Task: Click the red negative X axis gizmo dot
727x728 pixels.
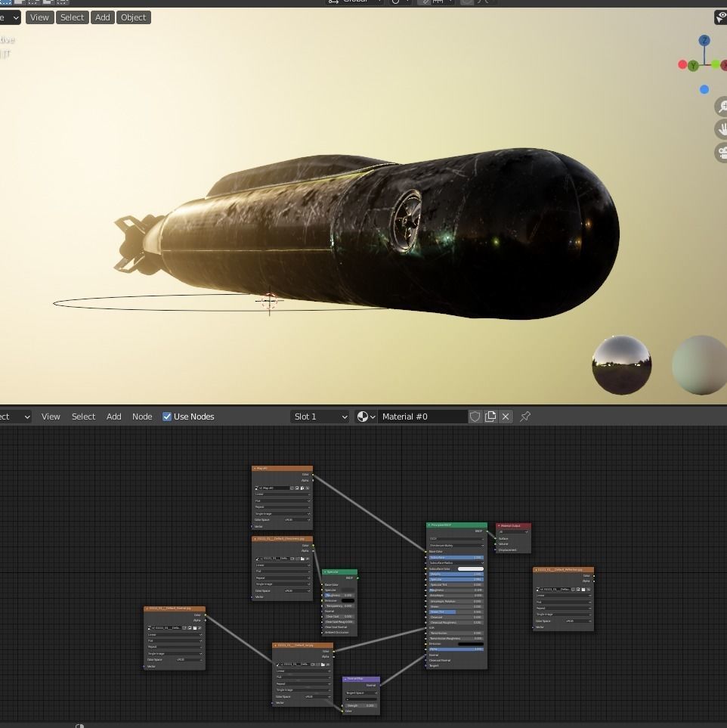Action: click(682, 64)
